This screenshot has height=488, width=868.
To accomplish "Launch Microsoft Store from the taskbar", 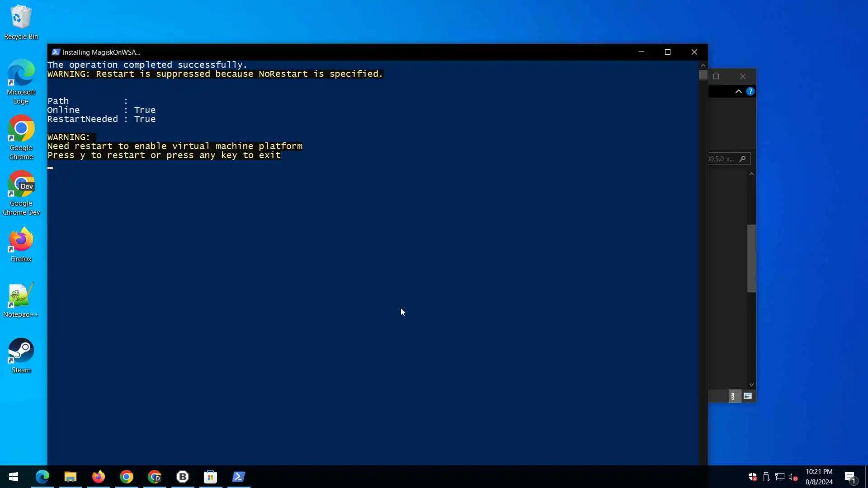I will tap(211, 477).
